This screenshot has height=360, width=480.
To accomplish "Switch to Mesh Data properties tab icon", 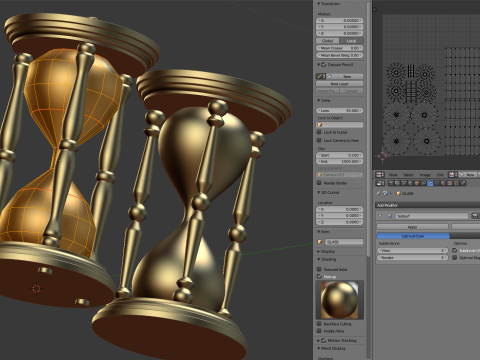I will pos(437,183).
